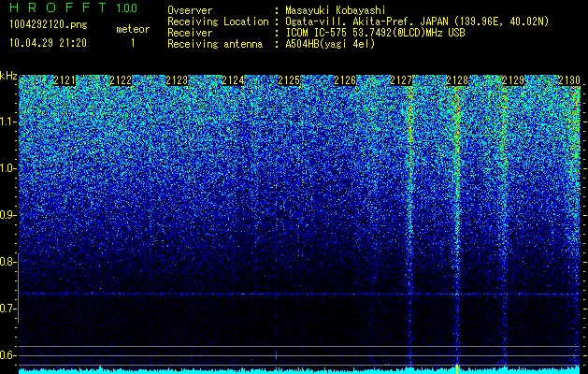588x374 pixels.
Task: Click the 2126 time marker
Action: pos(345,80)
